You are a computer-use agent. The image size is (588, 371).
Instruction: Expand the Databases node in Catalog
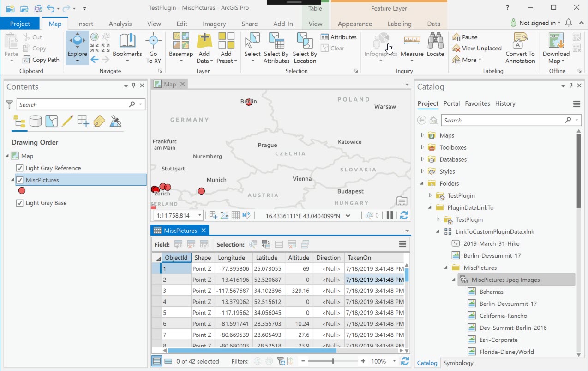[x=422, y=159]
